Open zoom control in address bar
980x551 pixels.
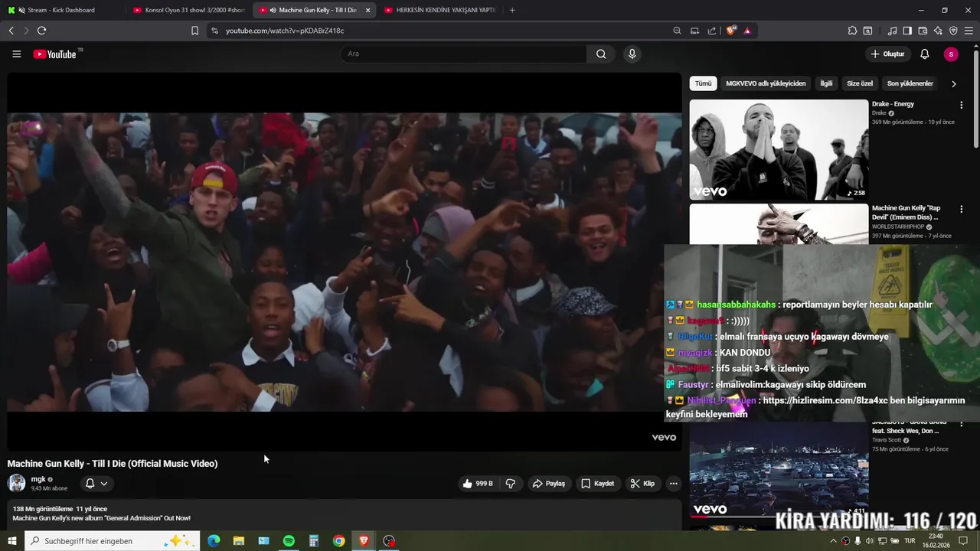[677, 31]
